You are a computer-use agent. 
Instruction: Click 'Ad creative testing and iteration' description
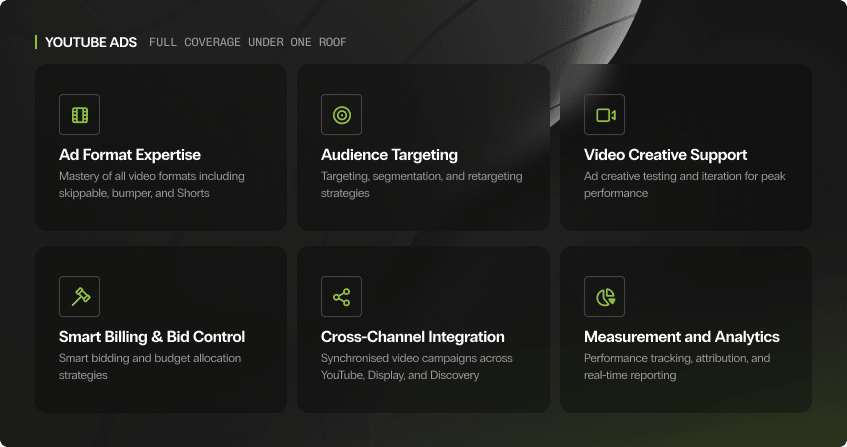point(684,185)
